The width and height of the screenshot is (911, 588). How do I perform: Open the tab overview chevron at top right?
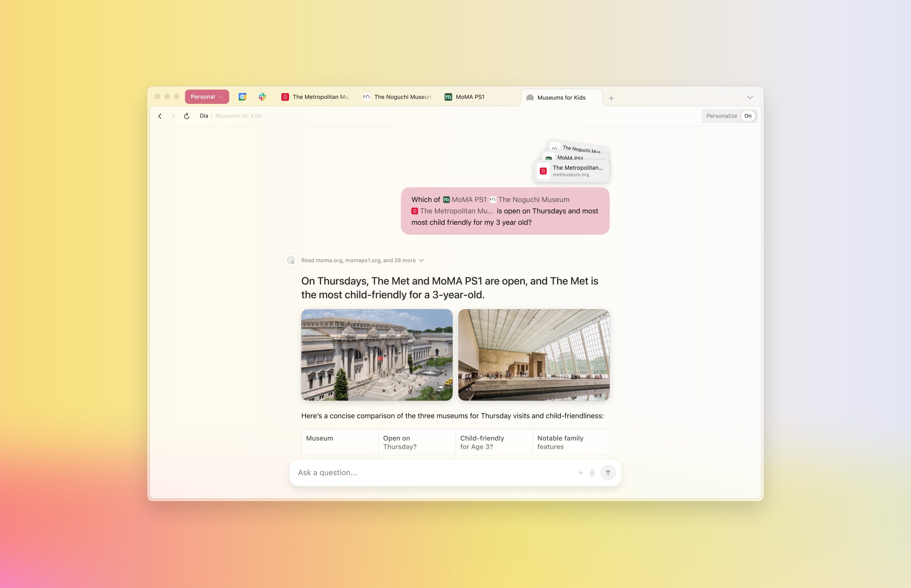[750, 97]
